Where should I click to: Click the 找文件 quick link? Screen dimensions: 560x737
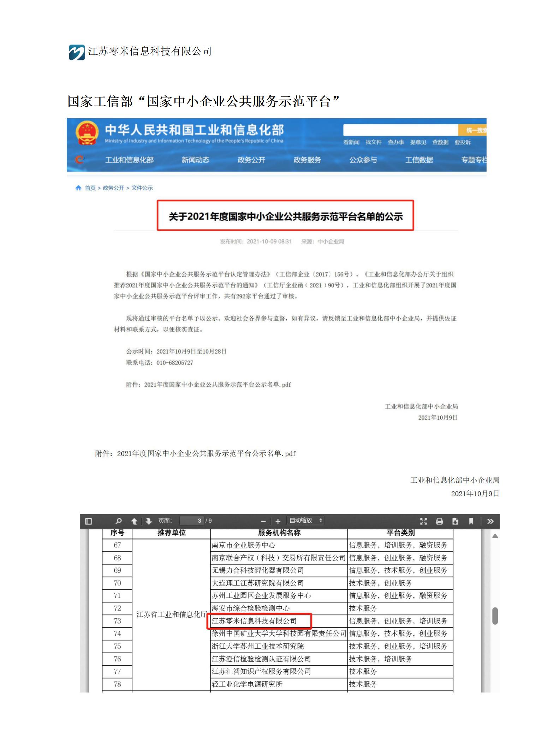pos(374,142)
